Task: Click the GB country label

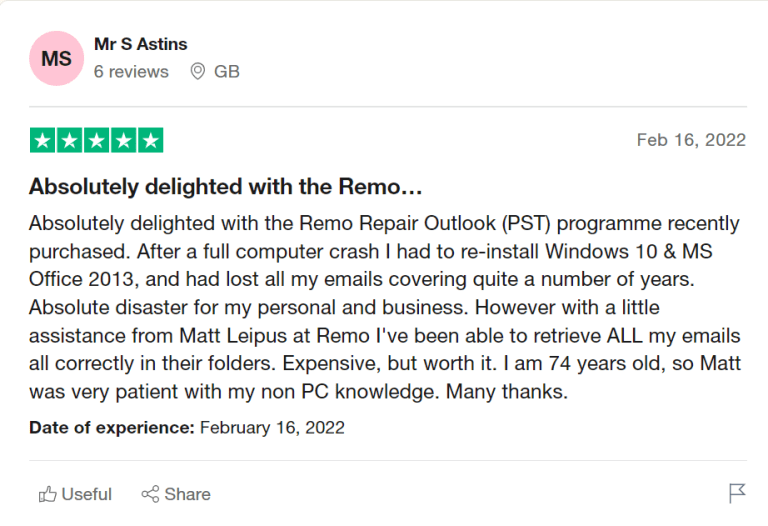Action: pos(227,72)
